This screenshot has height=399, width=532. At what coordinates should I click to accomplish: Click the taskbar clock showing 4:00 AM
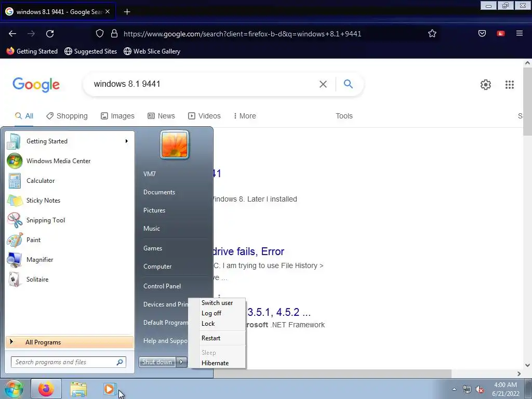[506, 389]
